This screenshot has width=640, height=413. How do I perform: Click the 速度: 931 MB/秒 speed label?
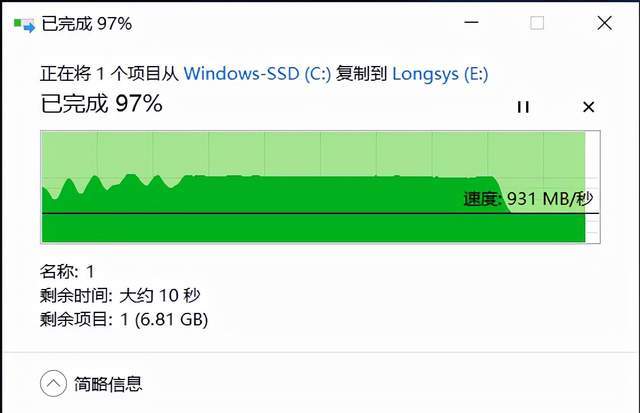[527, 199]
